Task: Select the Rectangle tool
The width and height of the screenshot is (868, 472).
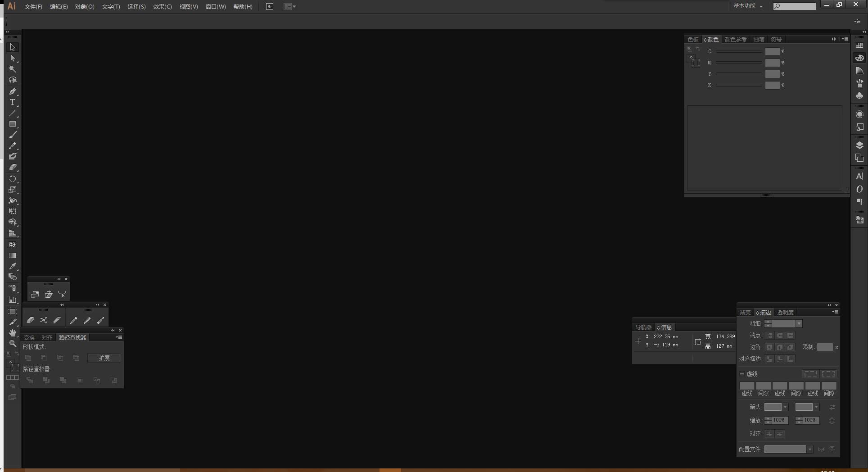Action: (13, 124)
